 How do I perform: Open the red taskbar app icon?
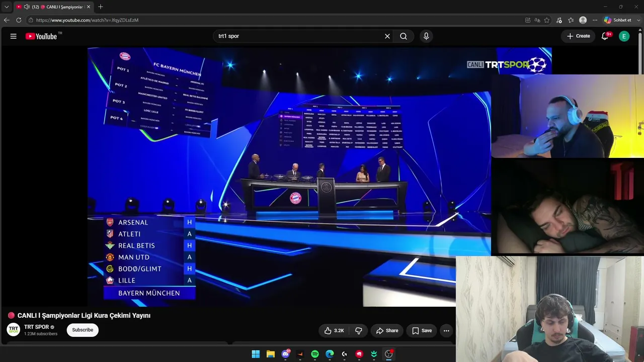pos(359,354)
